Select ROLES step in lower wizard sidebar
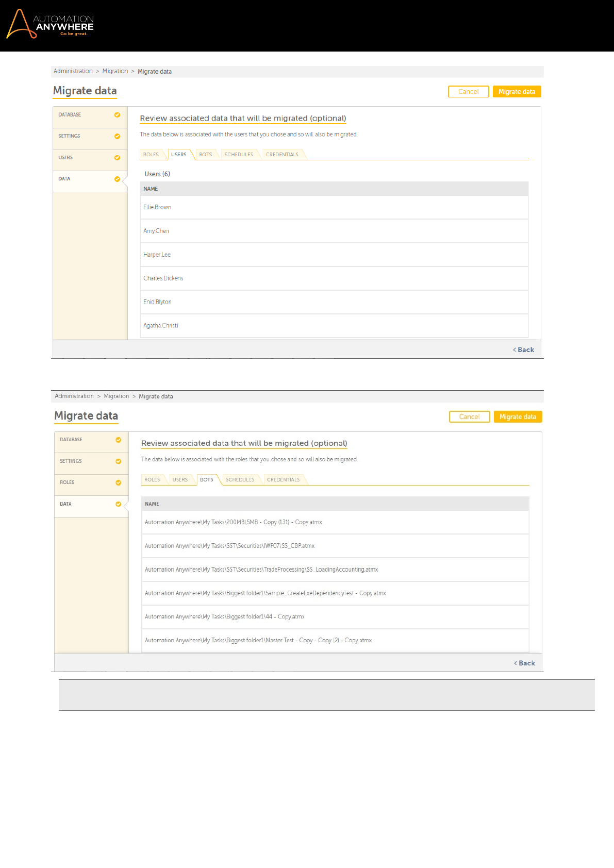614x868 pixels. coord(91,485)
